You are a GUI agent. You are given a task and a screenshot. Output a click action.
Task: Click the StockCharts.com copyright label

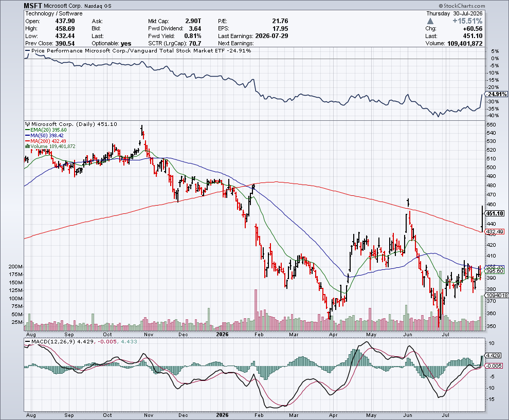462,6
